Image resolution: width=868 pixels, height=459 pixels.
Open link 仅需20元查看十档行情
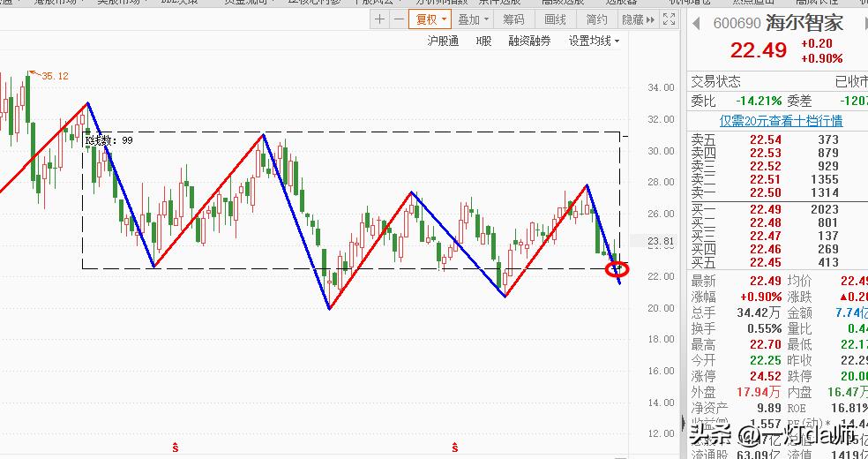click(781, 120)
